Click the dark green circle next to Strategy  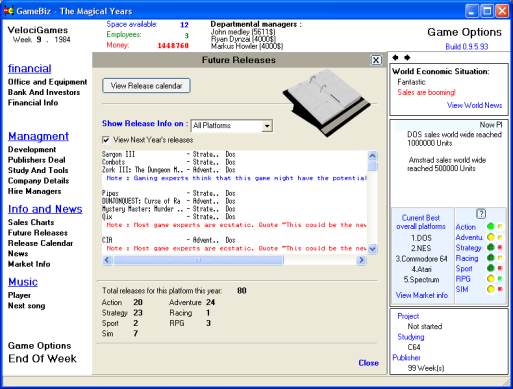pyautogui.click(x=491, y=247)
